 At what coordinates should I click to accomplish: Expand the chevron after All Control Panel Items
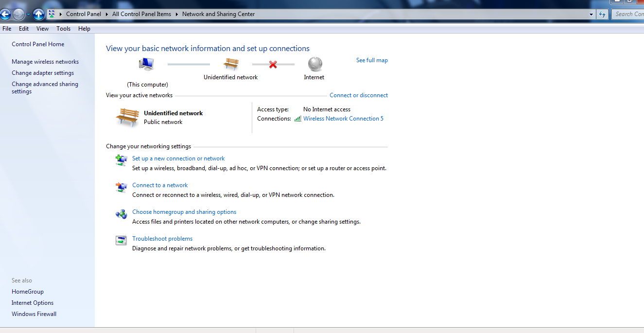point(176,14)
